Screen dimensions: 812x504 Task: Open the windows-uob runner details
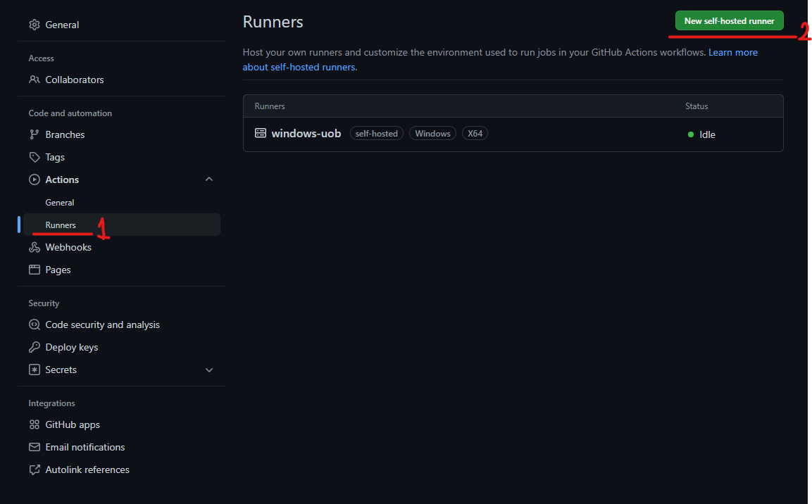point(306,133)
